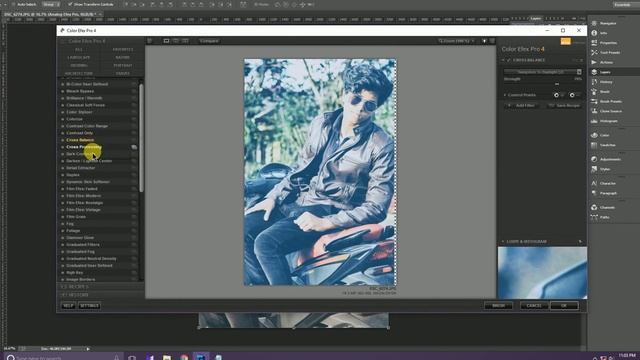Open the Brush Presets panel icon

[594, 101]
